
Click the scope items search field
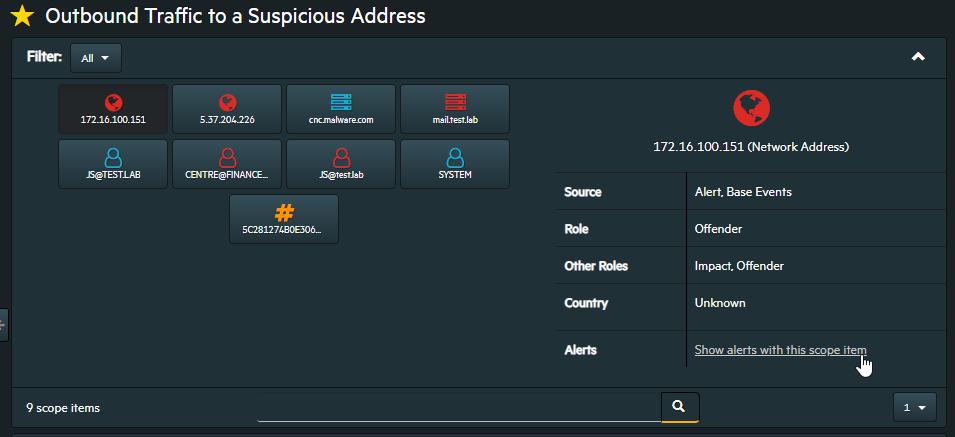458,407
